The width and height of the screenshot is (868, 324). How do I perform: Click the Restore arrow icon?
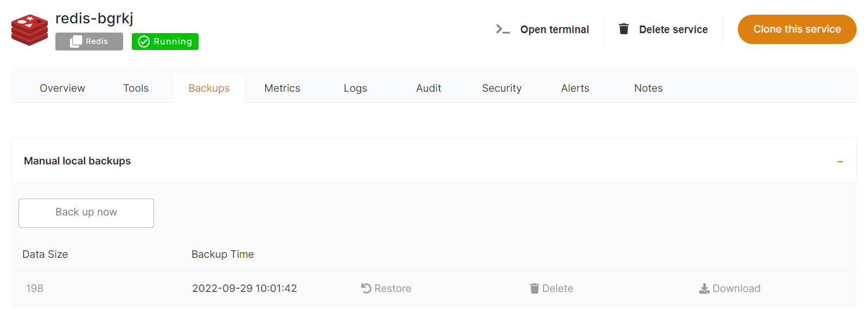point(366,288)
